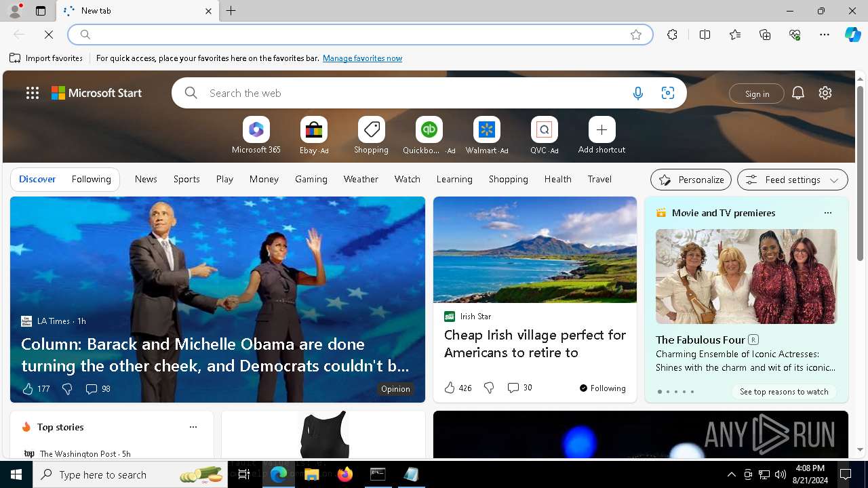Launch Copilot sidebar
This screenshot has width=868, height=488.
[x=852, y=35]
